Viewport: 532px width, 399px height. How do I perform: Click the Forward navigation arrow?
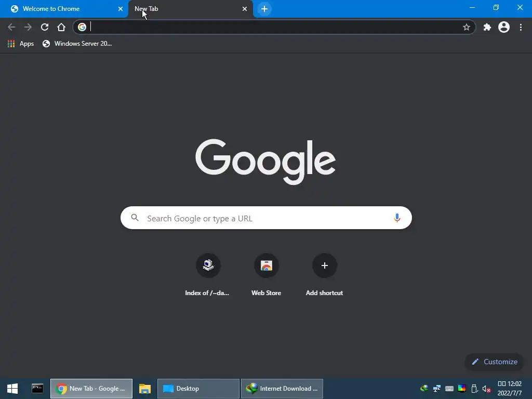tap(28, 27)
